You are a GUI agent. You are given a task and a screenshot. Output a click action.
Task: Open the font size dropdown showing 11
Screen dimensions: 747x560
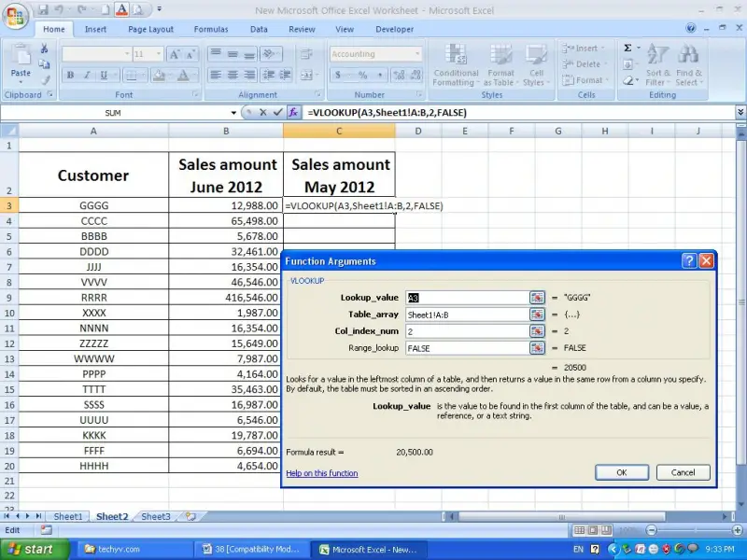click(159, 54)
